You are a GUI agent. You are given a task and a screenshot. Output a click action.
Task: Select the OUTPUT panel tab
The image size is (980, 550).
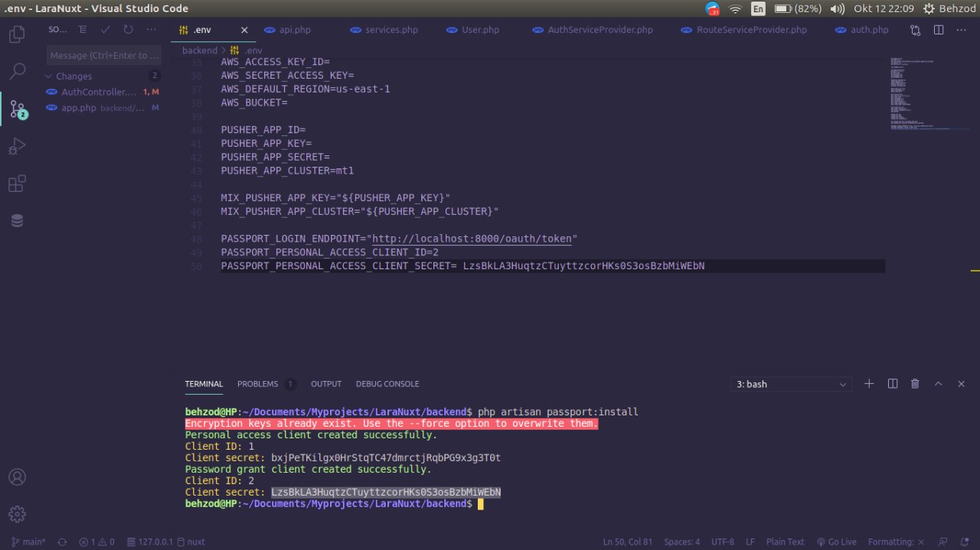coord(326,384)
